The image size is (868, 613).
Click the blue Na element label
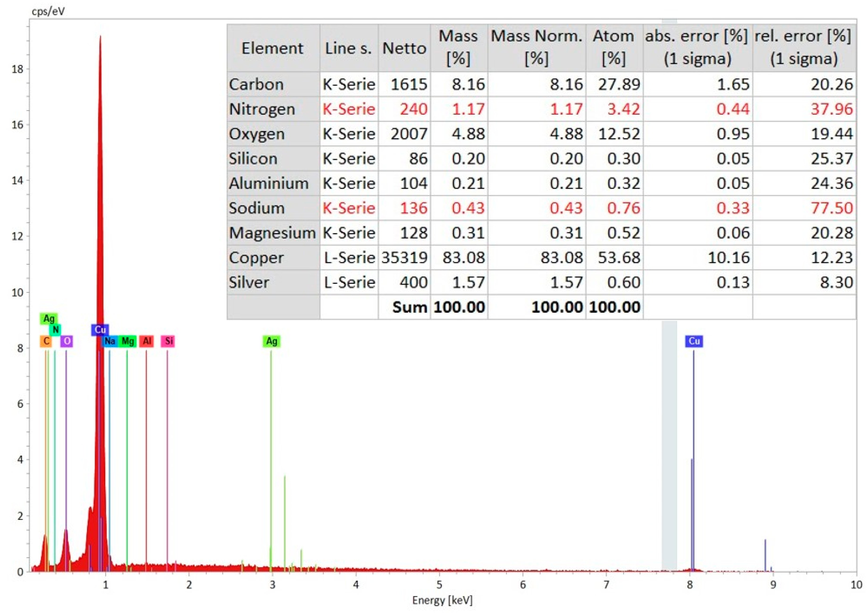[x=110, y=341]
